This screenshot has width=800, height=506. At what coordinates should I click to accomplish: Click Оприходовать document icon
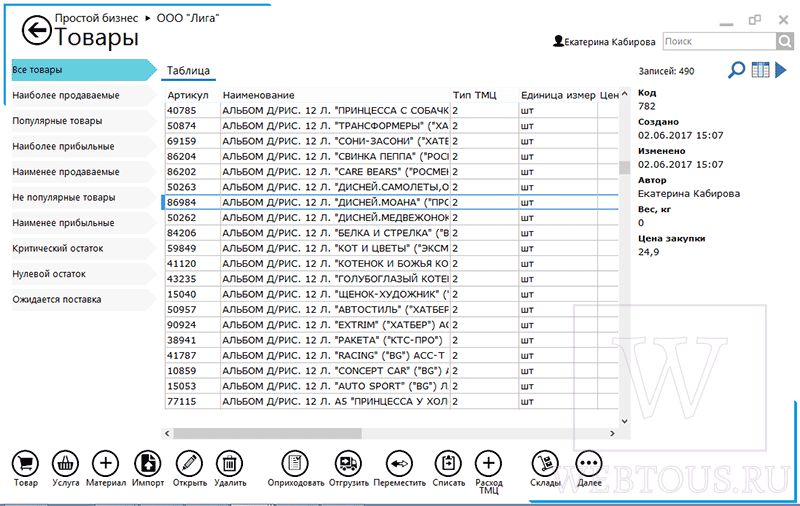(295, 464)
